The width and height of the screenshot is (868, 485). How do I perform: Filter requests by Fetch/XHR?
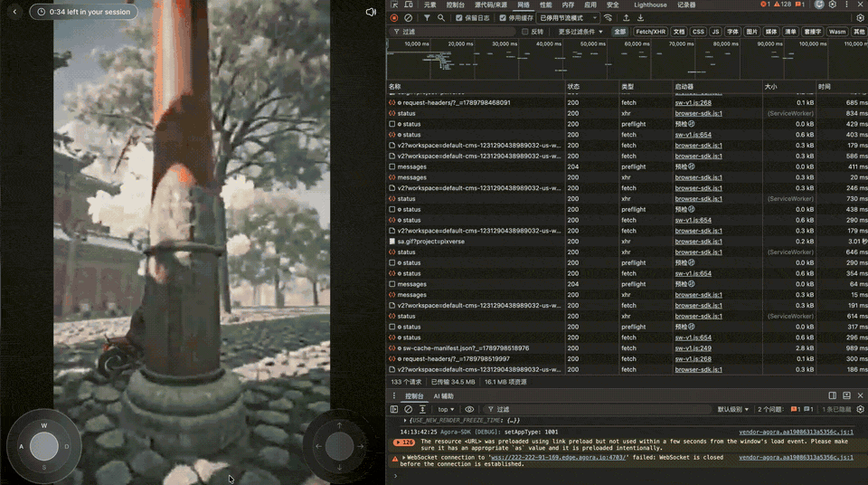[650, 32]
